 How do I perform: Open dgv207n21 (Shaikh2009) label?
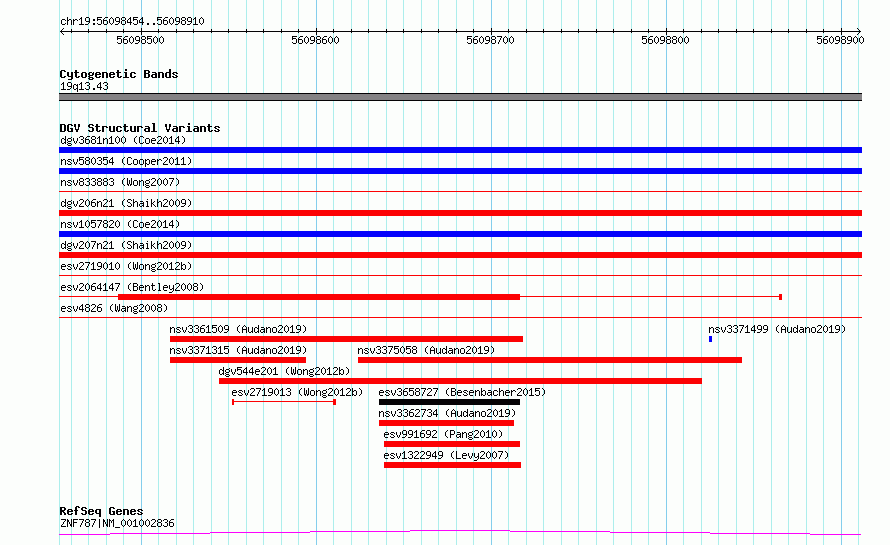[x=126, y=245]
